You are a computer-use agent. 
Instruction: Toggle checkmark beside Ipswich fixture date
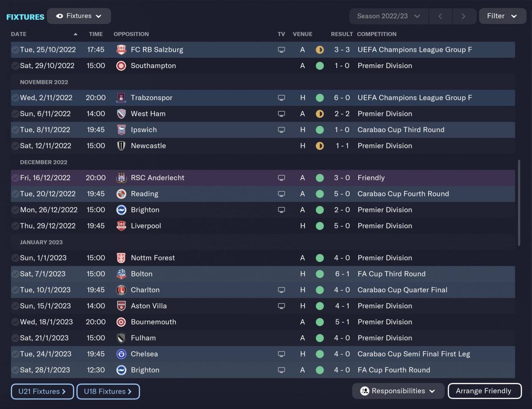coord(15,130)
